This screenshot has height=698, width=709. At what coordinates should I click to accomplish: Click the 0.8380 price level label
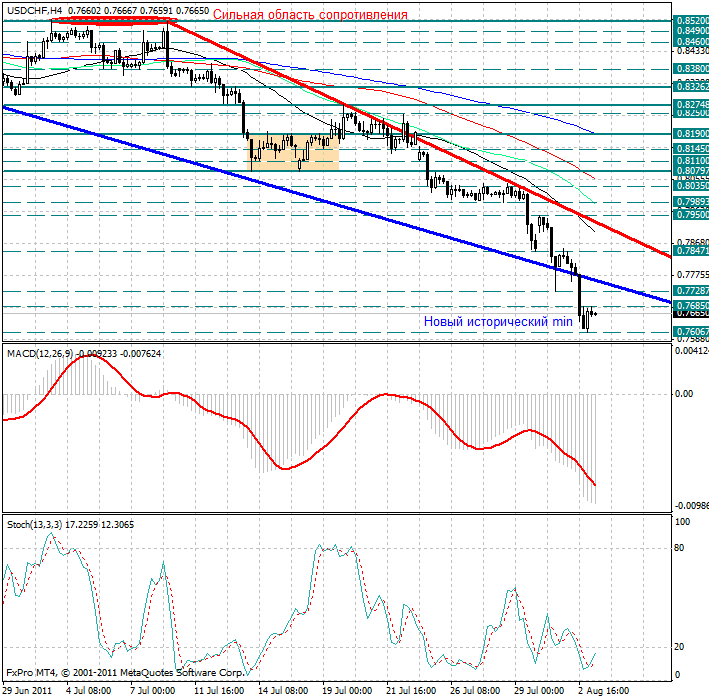(691, 69)
